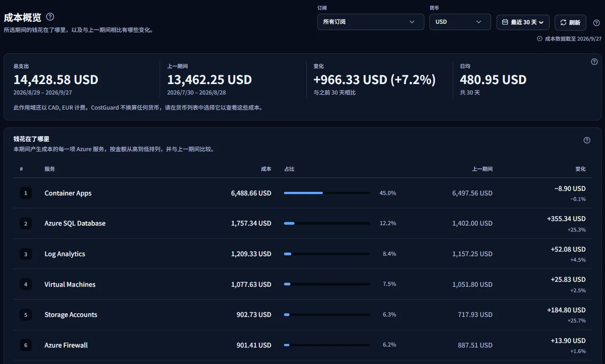The height and width of the screenshot is (364, 605).
Task: Click rank badge 1 for Container Apps
Action: pos(26,193)
